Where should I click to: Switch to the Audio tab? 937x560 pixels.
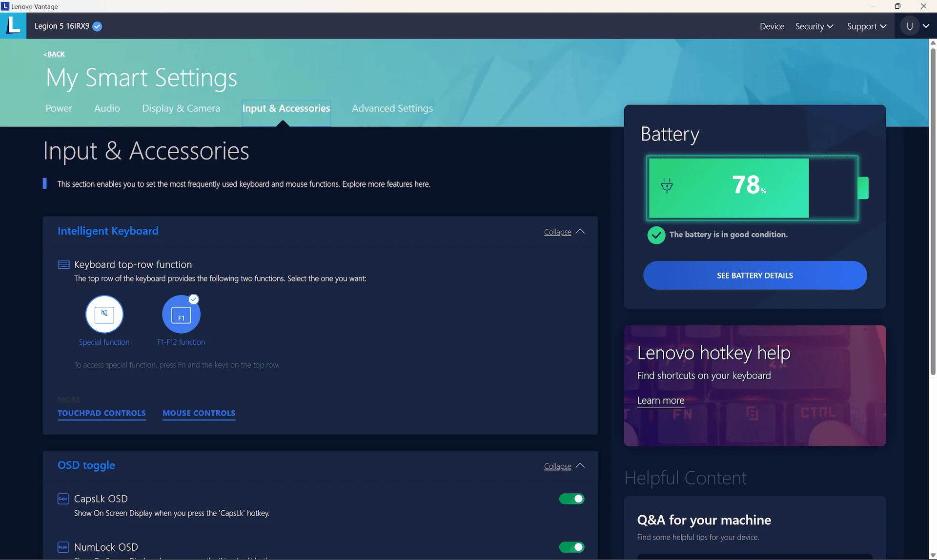click(107, 108)
